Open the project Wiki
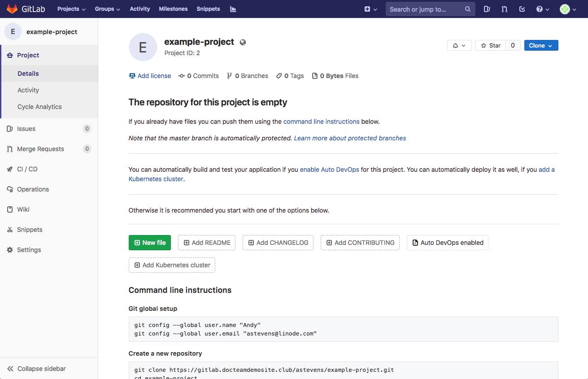Screen dimensions: 588x379 pos(24,209)
